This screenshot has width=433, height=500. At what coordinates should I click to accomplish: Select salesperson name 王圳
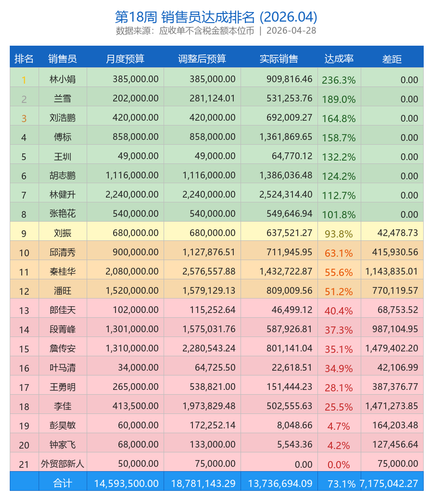pyautogui.click(x=62, y=156)
